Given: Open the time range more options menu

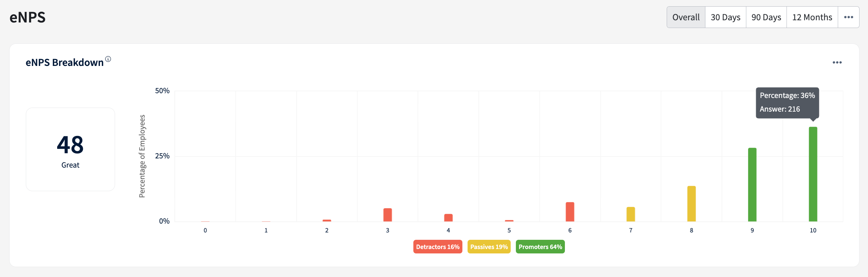Looking at the screenshot, I should click(848, 17).
